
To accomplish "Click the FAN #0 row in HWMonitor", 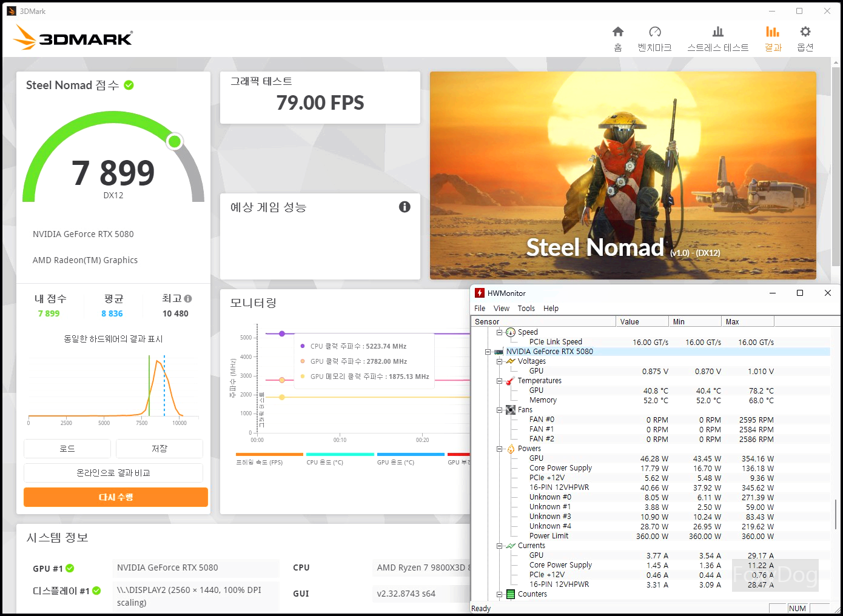I will point(651,420).
